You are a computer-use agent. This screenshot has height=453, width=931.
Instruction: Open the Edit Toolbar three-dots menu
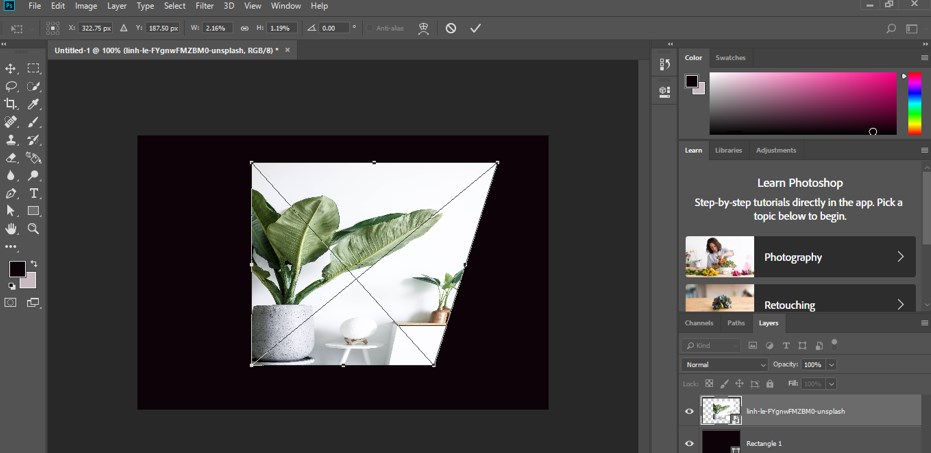click(x=11, y=246)
